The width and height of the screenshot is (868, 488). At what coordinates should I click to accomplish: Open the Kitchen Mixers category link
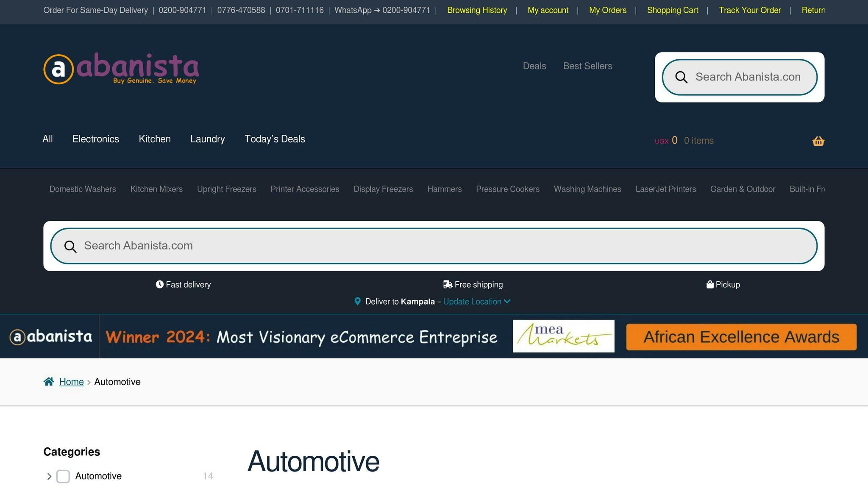tap(156, 189)
